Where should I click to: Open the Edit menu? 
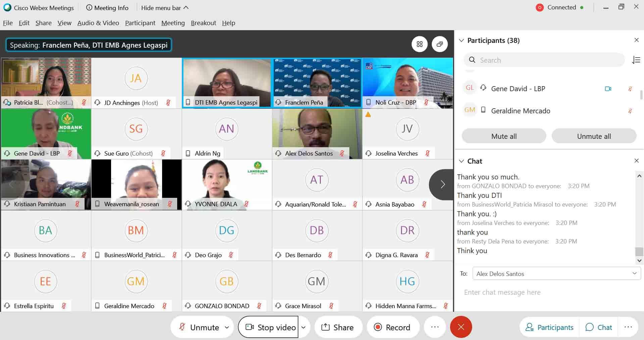(24, 23)
